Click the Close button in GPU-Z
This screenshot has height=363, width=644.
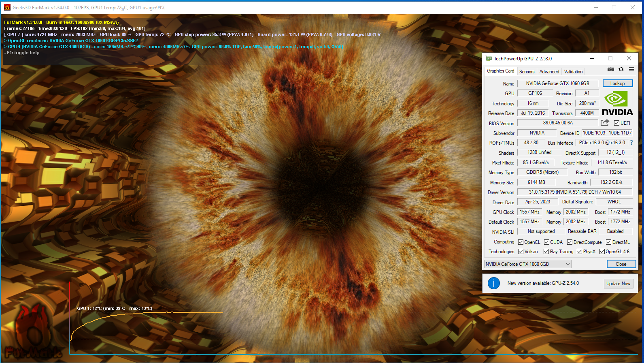click(621, 264)
